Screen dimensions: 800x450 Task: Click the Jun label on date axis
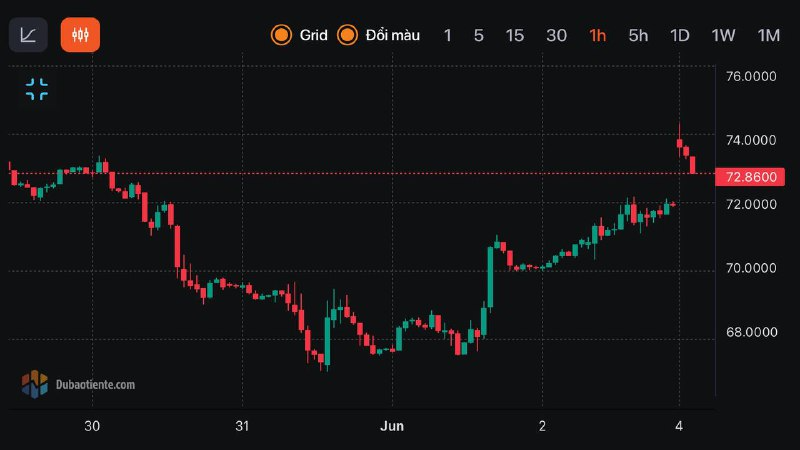(x=392, y=426)
